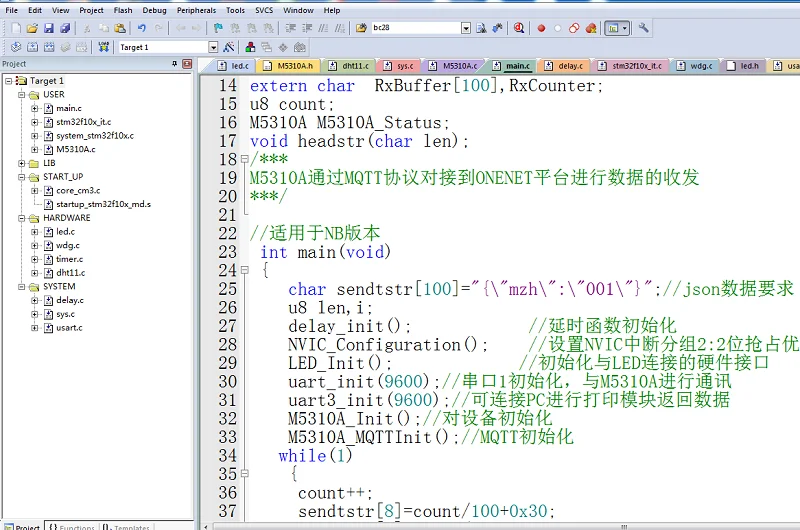Select timer.c in project tree
This screenshot has width=800, height=530.
[69, 259]
